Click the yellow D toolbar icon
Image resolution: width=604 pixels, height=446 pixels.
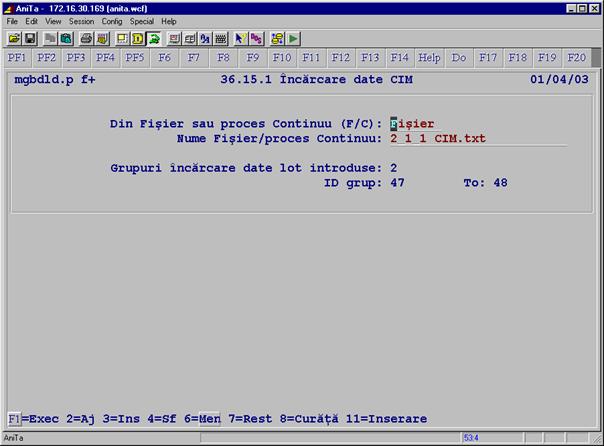click(x=138, y=38)
